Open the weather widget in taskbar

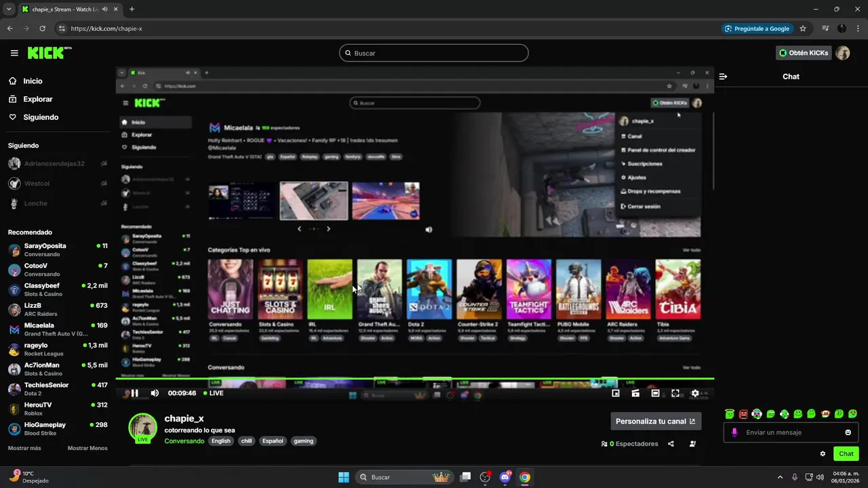pyautogui.click(x=28, y=476)
